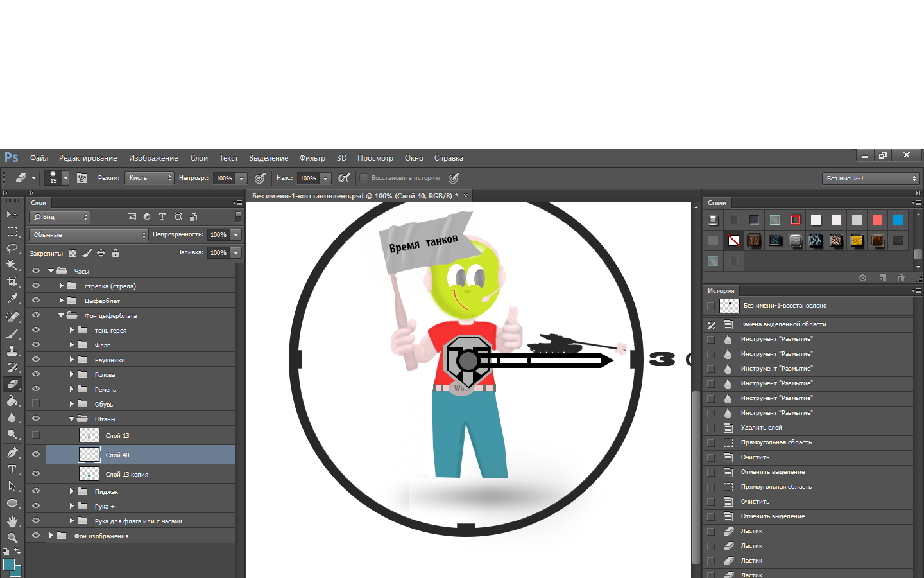The image size is (924, 578).
Task: Click the lock position icon
Action: pos(101,253)
